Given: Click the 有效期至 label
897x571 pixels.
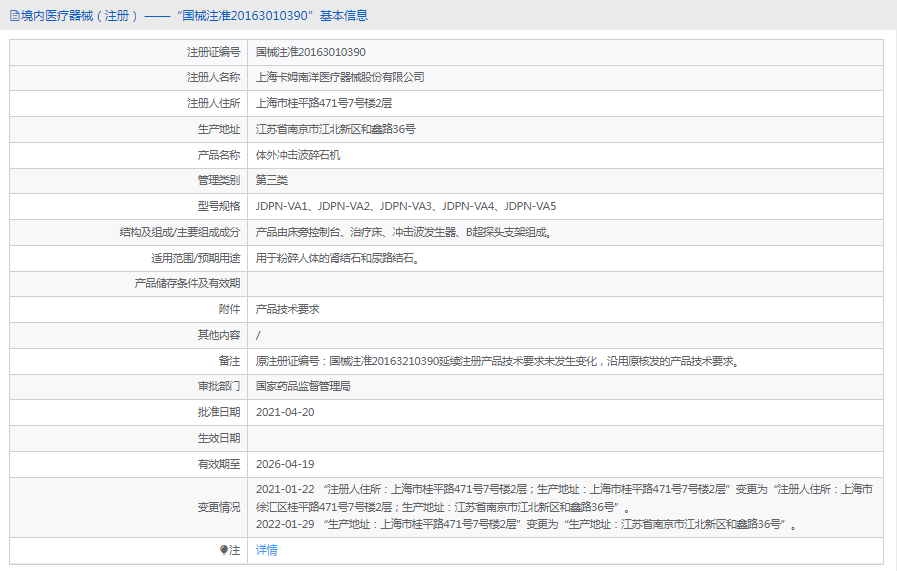Looking at the screenshot, I should click(219, 464).
